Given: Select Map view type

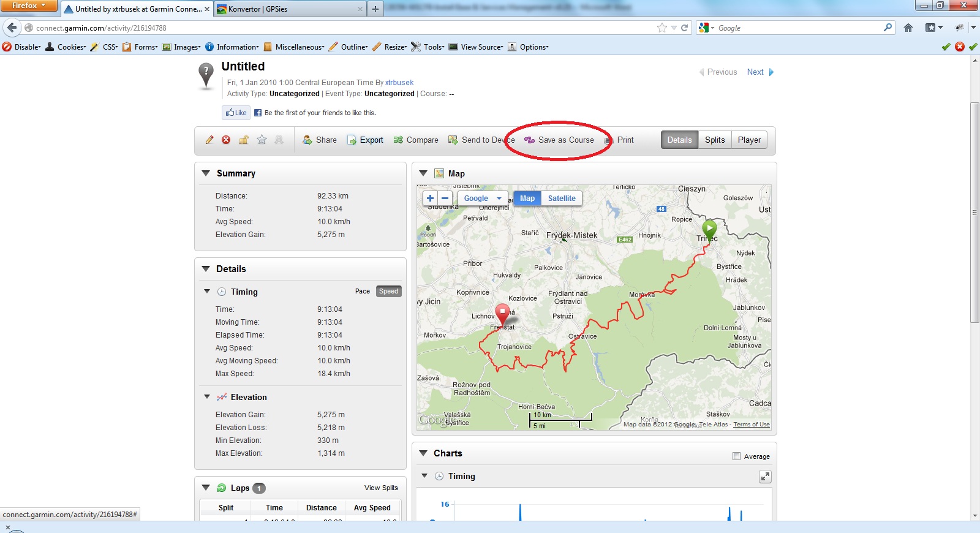Looking at the screenshot, I should pyautogui.click(x=527, y=198).
